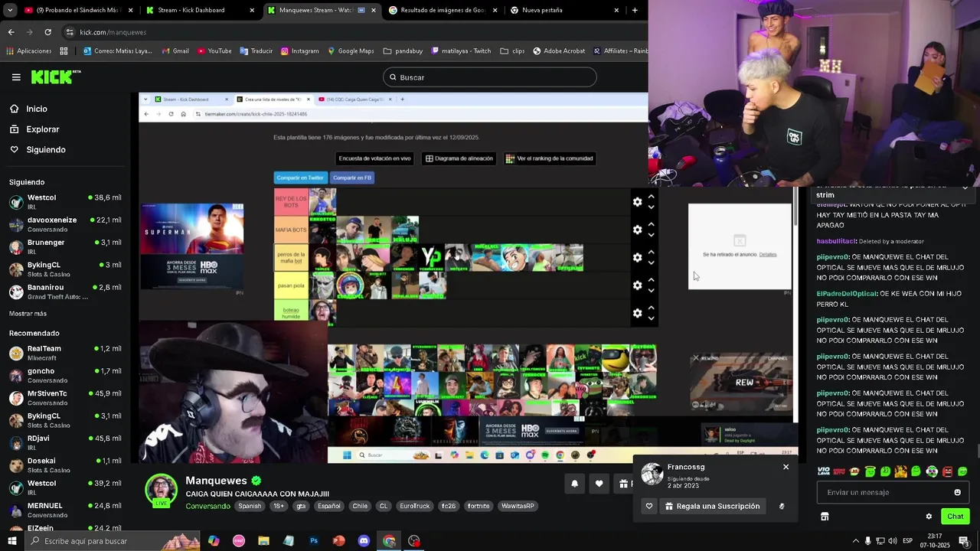Image resolution: width=980 pixels, height=551 pixels.
Task: Open File Explorer from taskbar
Action: (263, 541)
